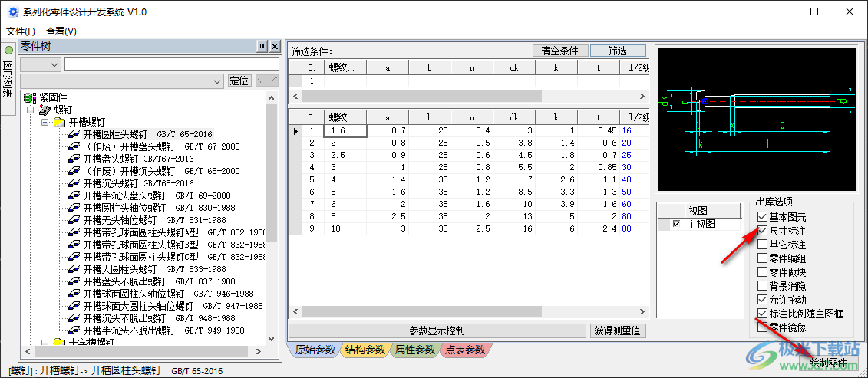This screenshot has height=378, width=868.
Task: Click the 参数显示控制 button
Action: (437, 331)
